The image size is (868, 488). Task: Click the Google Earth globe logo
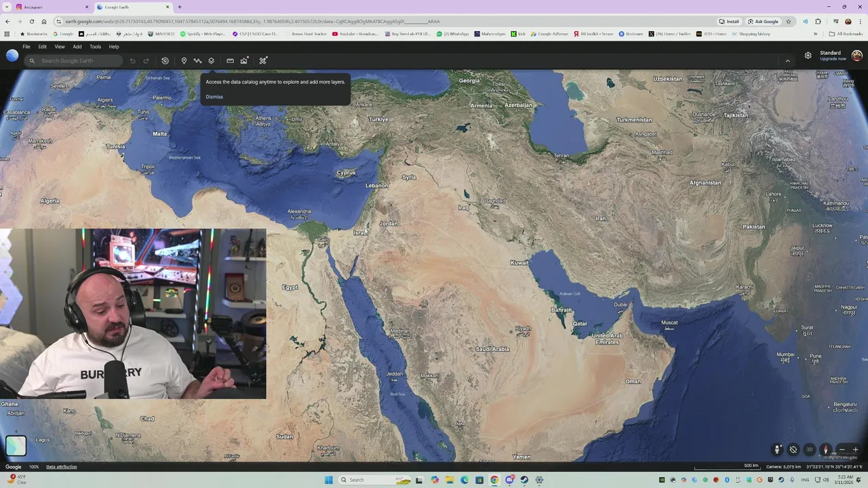click(12, 56)
